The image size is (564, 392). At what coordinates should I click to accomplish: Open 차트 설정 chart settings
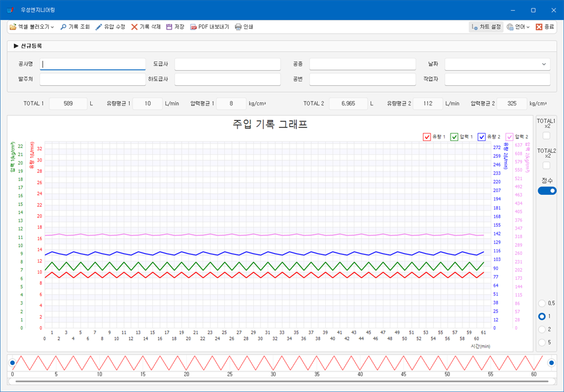486,27
